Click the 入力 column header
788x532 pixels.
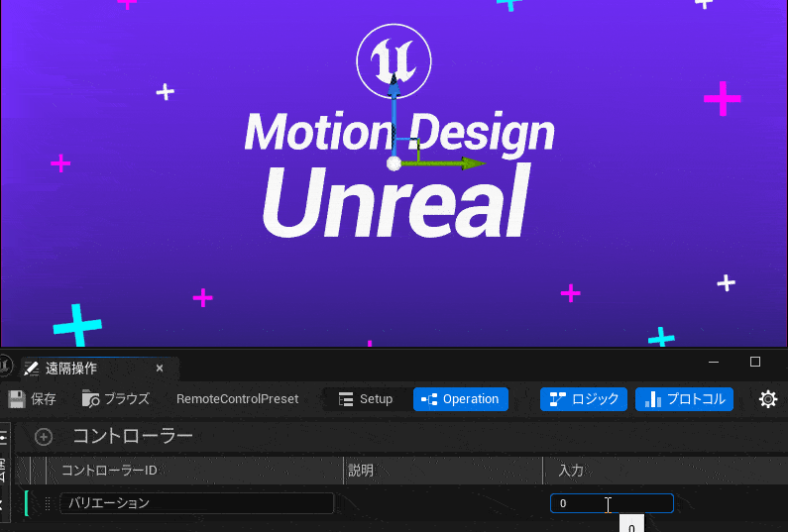(571, 471)
